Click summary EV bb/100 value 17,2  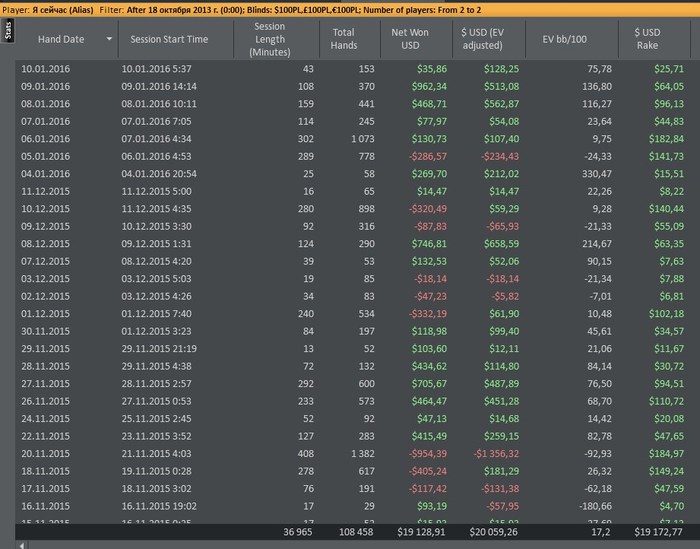coord(601,532)
